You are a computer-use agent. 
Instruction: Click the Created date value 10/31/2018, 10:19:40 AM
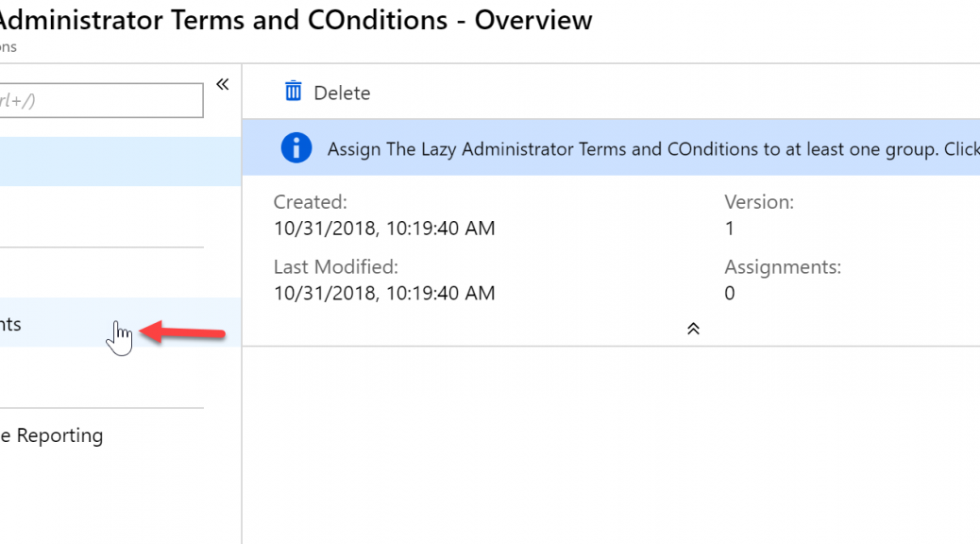click(x=384, y=229)
